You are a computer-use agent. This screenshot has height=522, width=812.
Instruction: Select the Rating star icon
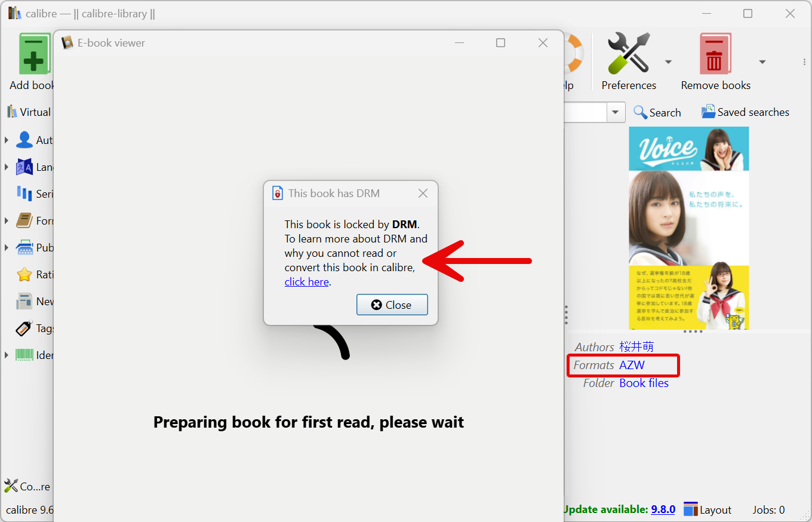[24, 274]
